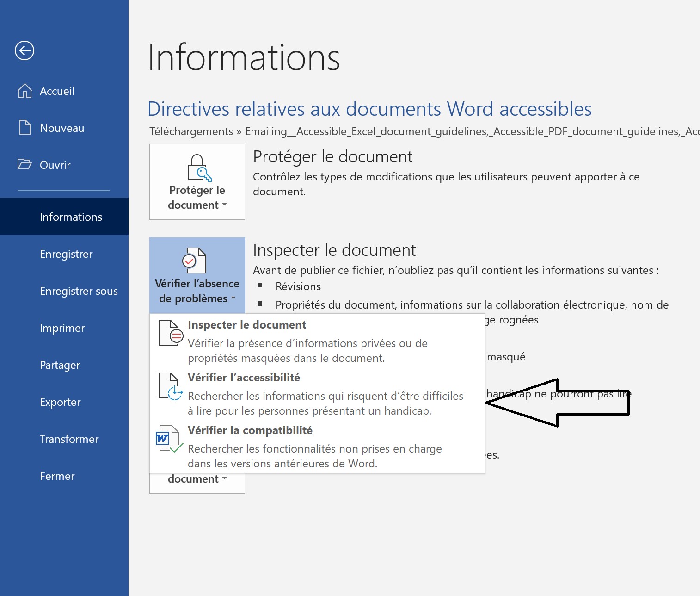Click the Accueil home icon
This screenshot has height=596, width=700.
25,91
